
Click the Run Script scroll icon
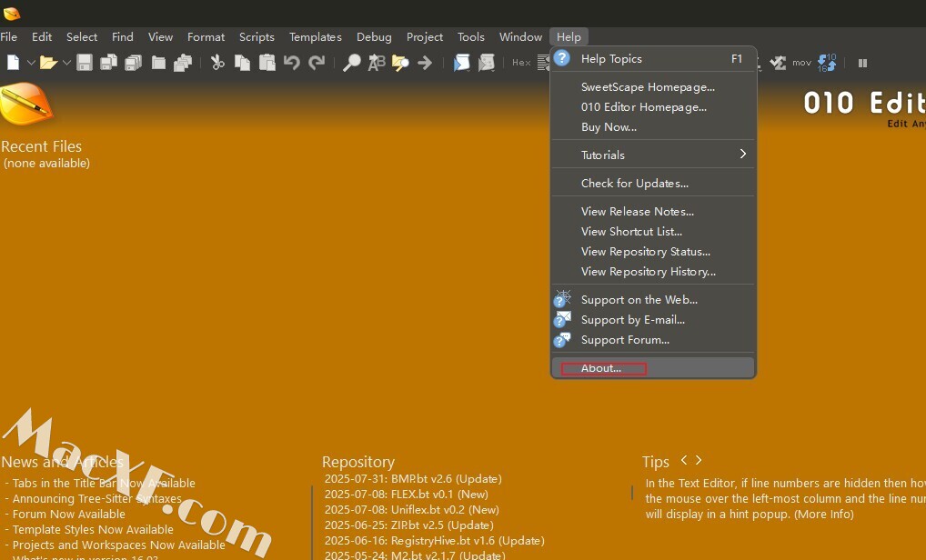(461, 63)
